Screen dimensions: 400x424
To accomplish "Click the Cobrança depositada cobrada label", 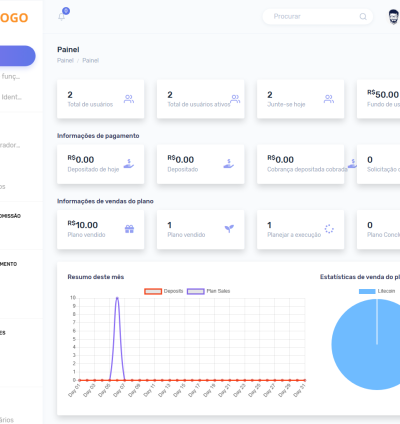I will pos(307,169).
